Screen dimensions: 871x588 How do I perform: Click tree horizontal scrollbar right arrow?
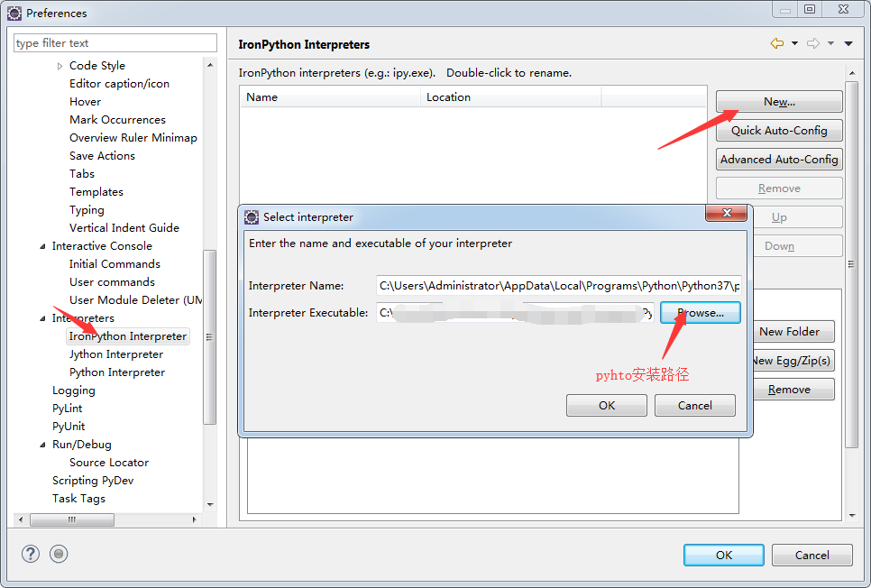point(194,520)
